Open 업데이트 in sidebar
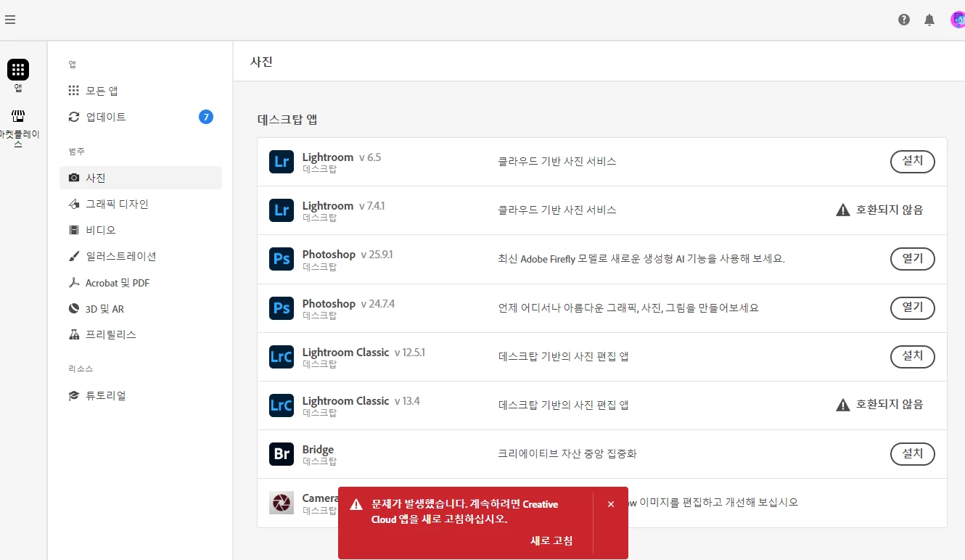The height and width of the screenshot is (560, 965). [141, 117]
